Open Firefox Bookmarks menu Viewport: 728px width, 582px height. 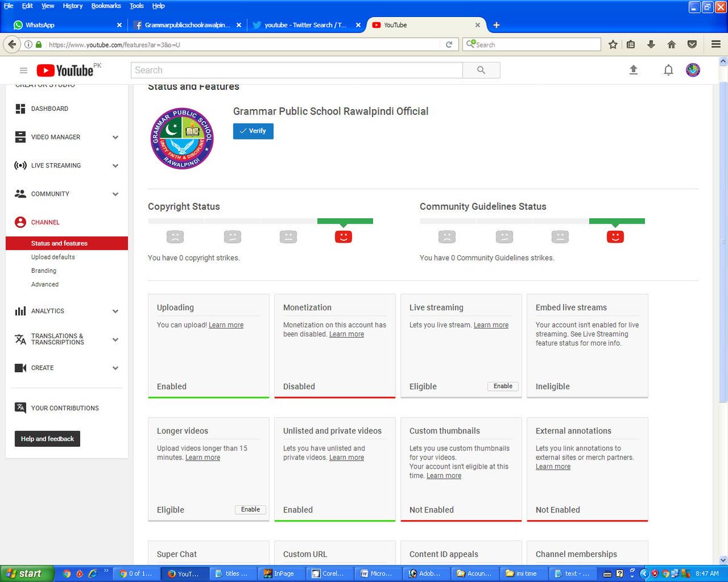point(106,5)
